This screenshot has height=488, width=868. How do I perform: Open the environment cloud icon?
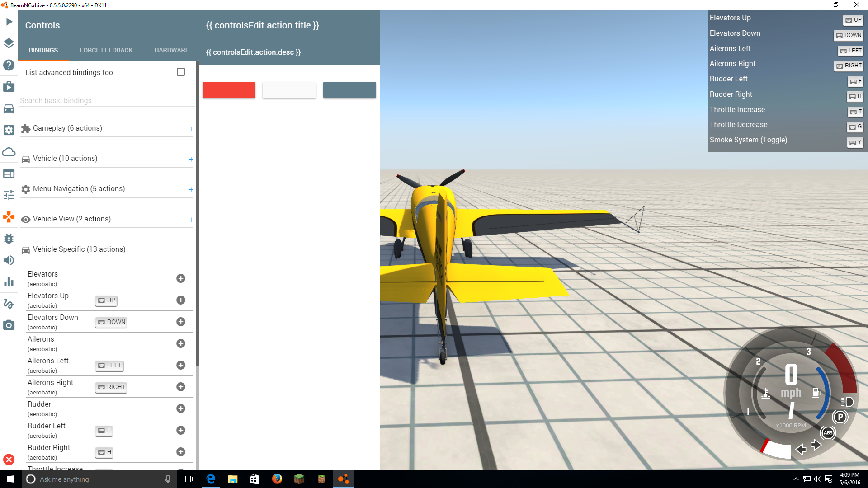point(9,152)
